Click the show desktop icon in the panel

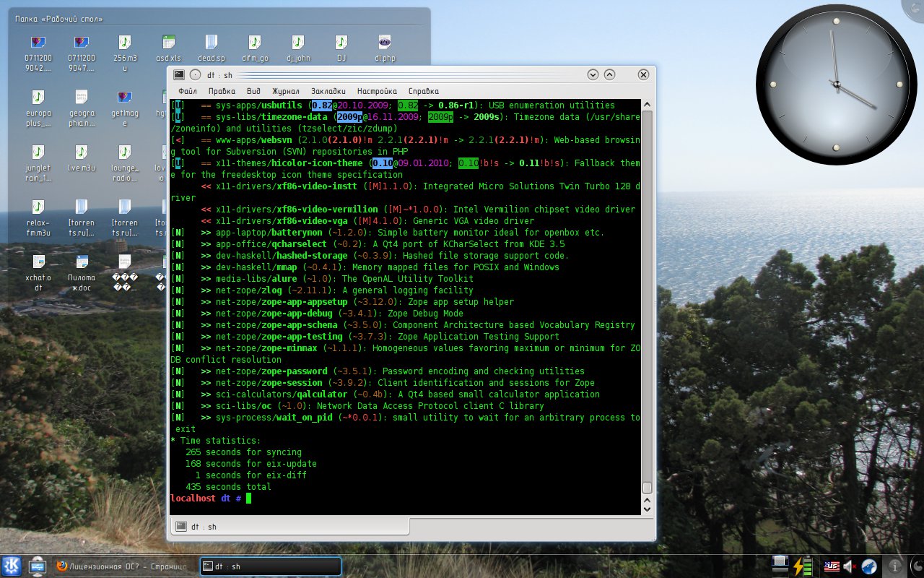(37, 566)
